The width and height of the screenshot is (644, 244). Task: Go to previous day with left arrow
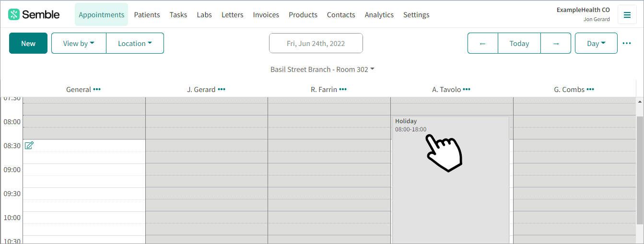pyautogui.click(x=483, y=43)
